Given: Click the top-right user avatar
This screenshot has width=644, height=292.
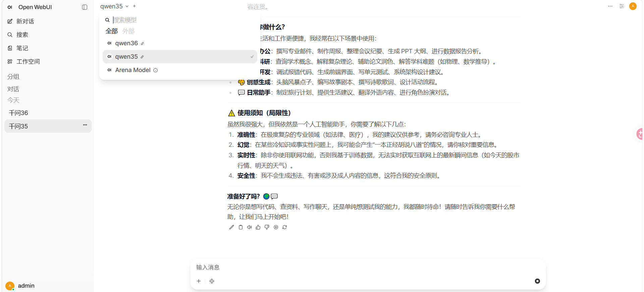Looking at the screenshot, I should [x=633, y=6].
